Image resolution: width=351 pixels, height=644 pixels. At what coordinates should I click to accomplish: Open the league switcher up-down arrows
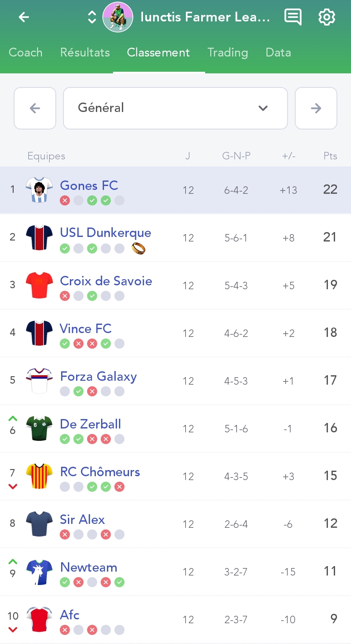tap(92, 17)
